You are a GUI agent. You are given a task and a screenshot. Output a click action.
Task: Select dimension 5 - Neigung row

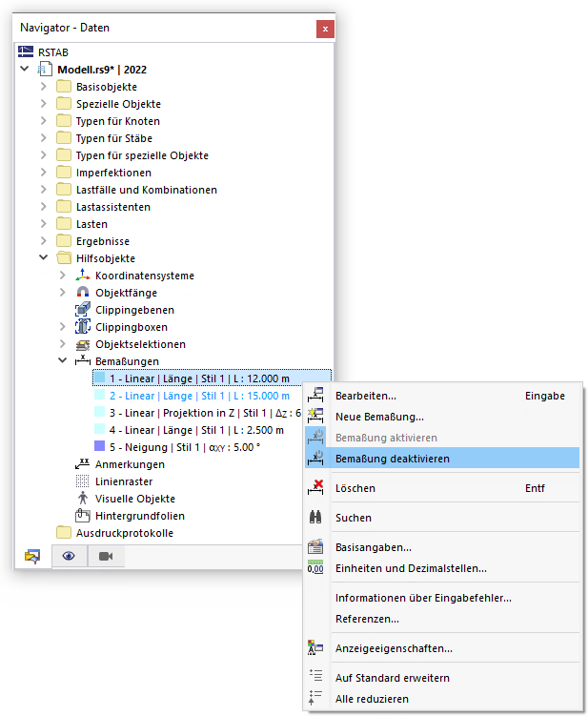[185, 447]
